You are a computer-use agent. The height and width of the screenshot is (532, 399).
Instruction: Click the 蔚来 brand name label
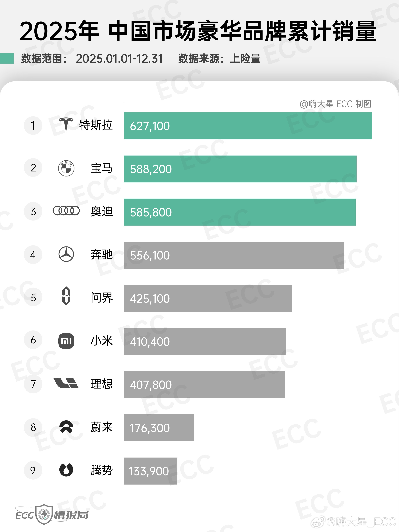(x=101, y=427)
